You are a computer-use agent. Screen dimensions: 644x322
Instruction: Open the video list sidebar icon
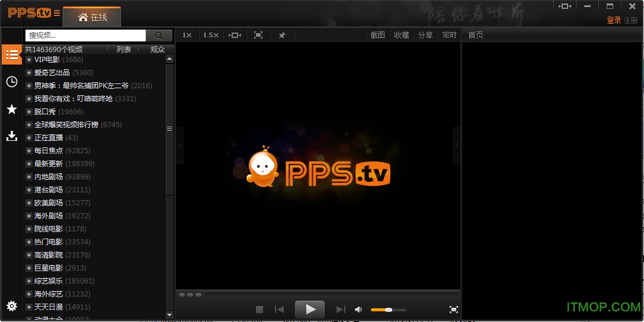[x=11, y=54]
